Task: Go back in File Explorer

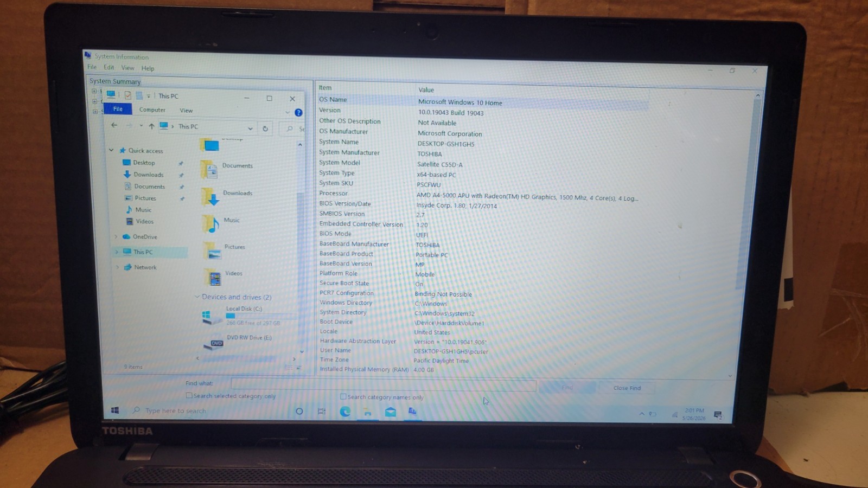Action: (114, 125)
